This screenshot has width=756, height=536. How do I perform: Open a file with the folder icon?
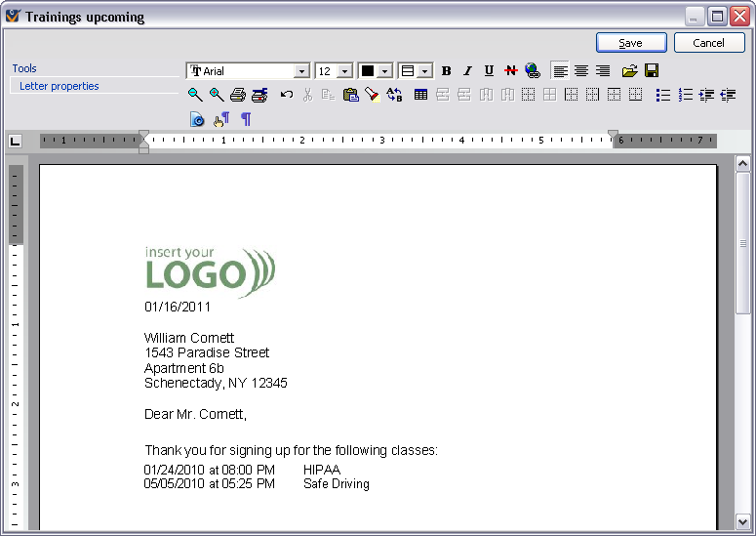pyautogui.click(x=630, y=71)
